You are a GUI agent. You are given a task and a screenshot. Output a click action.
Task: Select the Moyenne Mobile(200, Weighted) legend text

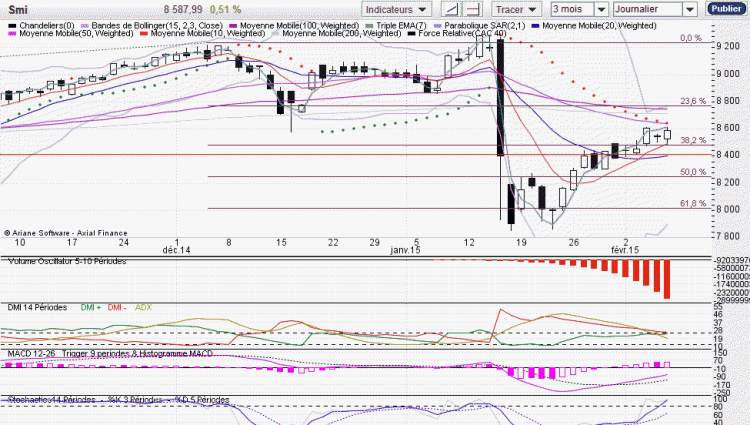tap(342, 33)
